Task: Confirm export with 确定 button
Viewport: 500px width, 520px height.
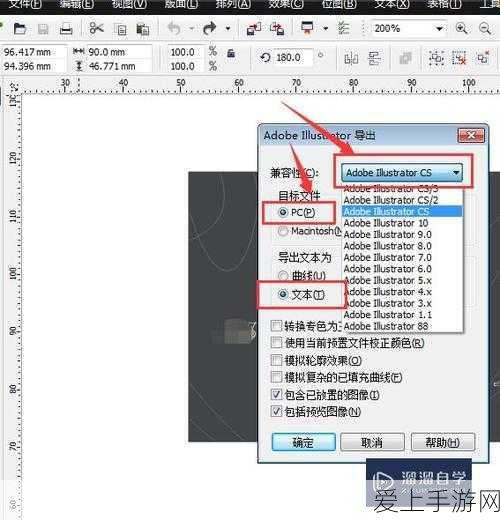Action: (303, 442)
